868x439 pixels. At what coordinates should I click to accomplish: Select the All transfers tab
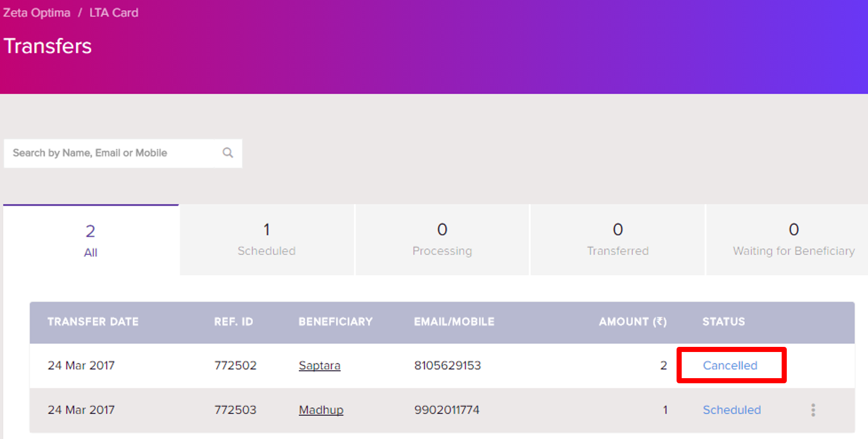point(91,240)
